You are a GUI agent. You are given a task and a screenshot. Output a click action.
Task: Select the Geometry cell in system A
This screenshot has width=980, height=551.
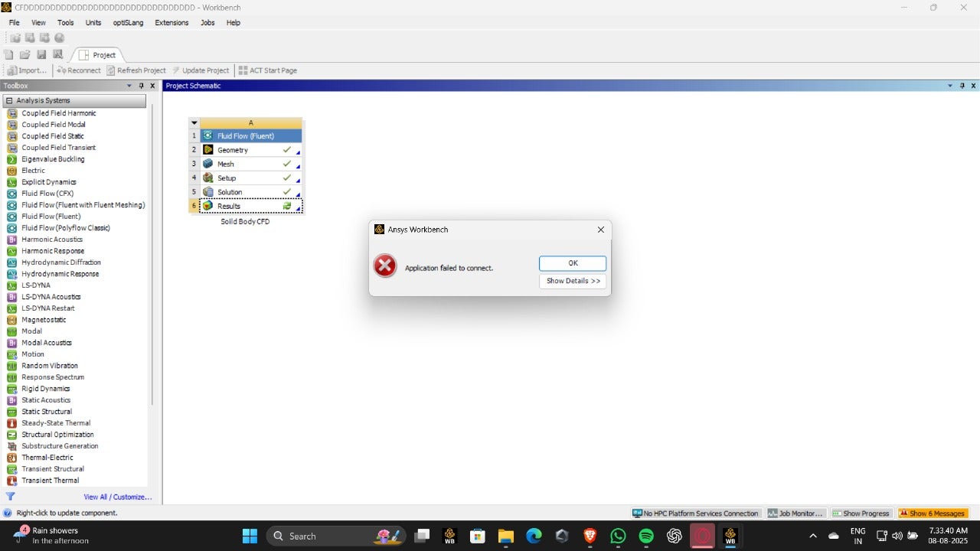coord(251,150)
